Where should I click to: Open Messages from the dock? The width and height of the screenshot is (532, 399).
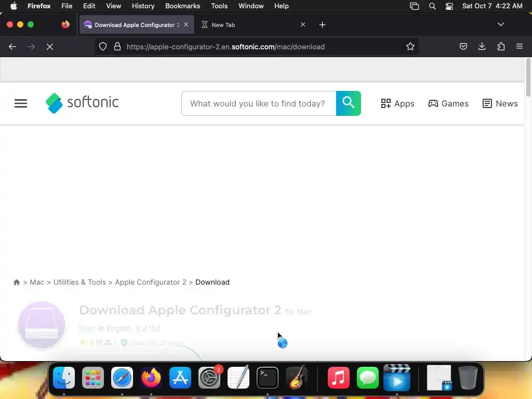point(368,378)
